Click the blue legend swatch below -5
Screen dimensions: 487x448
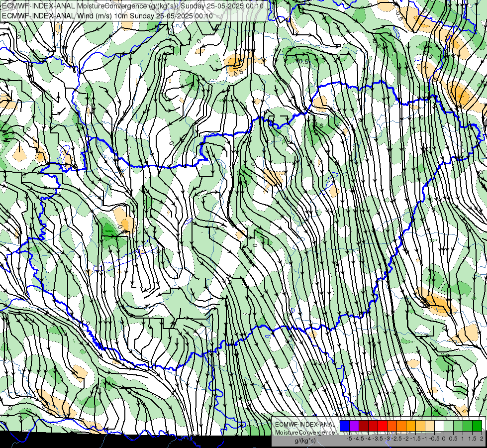pos(345,426)
